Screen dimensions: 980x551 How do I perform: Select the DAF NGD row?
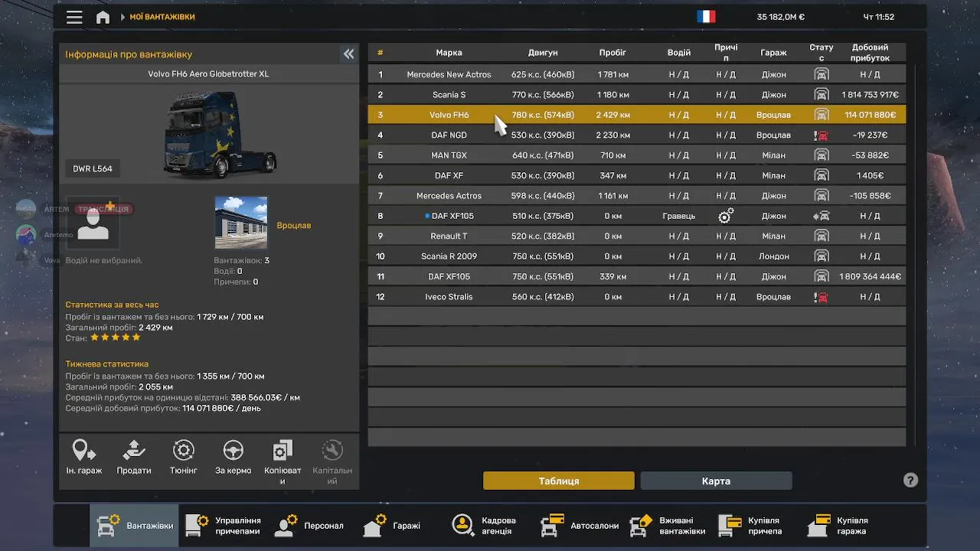pyautogui.click(x=637, y=135)
